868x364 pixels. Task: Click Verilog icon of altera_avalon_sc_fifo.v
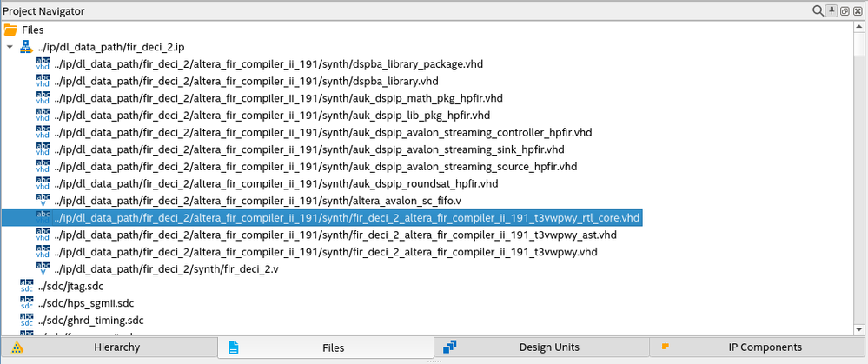click(x=43, y=201)
